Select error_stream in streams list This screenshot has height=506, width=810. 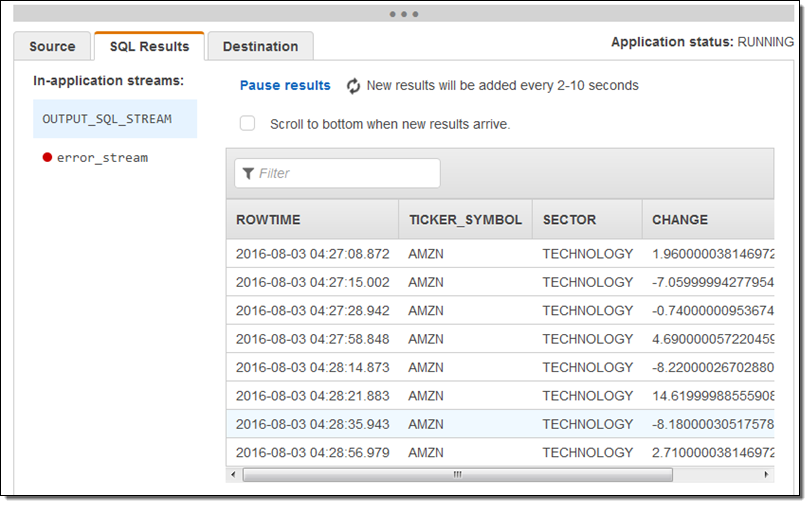102,157
